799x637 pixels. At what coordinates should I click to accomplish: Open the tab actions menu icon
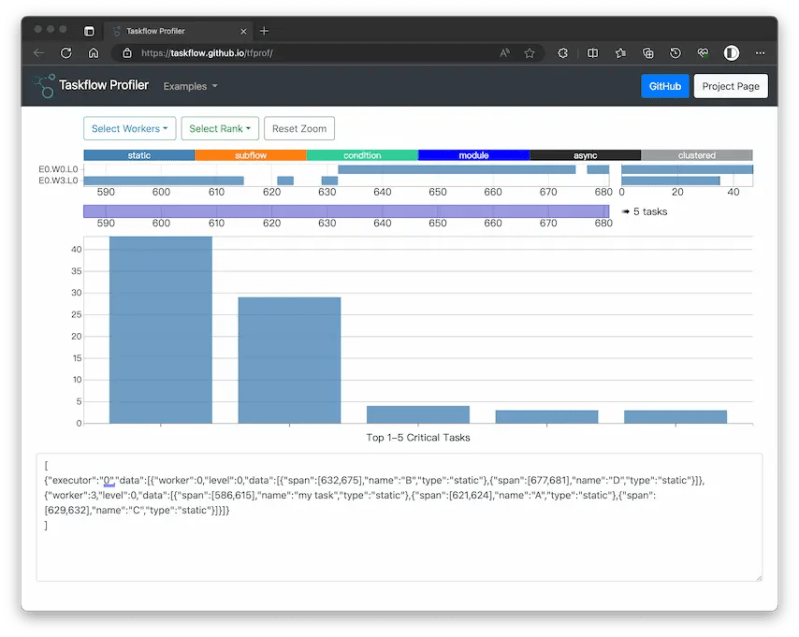coord(89,31)
